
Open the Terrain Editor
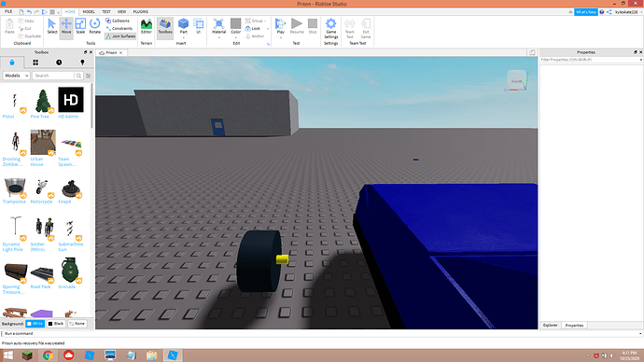[147, 26]
